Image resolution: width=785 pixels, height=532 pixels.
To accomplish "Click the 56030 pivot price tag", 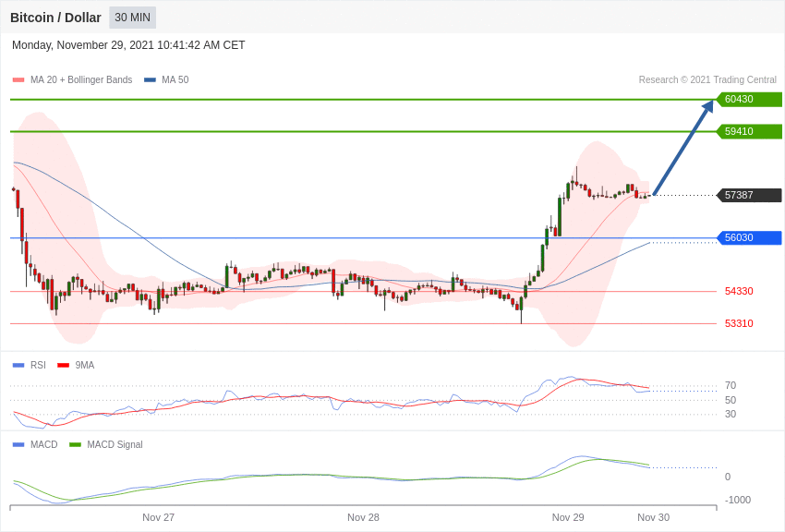I will [x=750, y=237].
